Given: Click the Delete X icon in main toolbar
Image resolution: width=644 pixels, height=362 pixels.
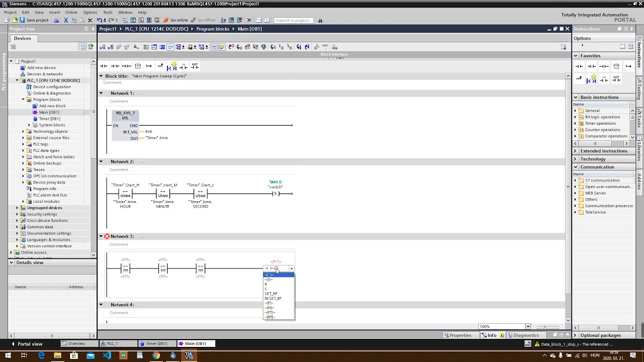Looking at the screenshot, I should point(90,20).
